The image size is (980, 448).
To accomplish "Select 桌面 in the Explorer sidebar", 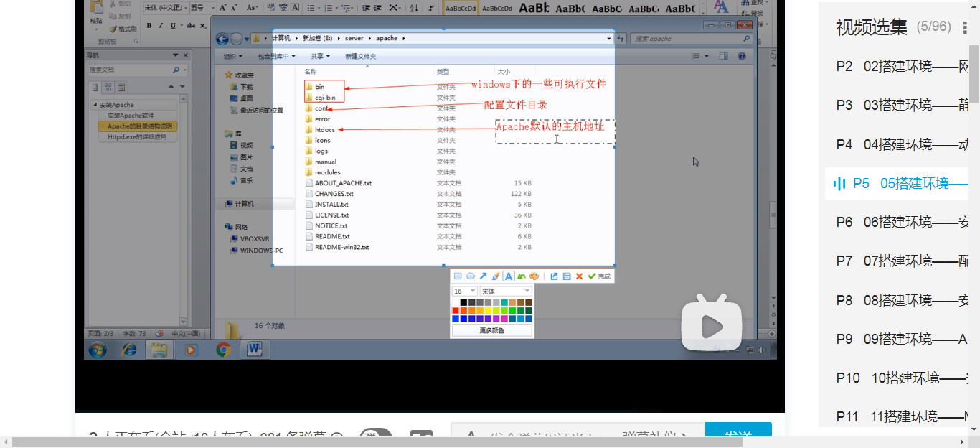I will [240, 98].
